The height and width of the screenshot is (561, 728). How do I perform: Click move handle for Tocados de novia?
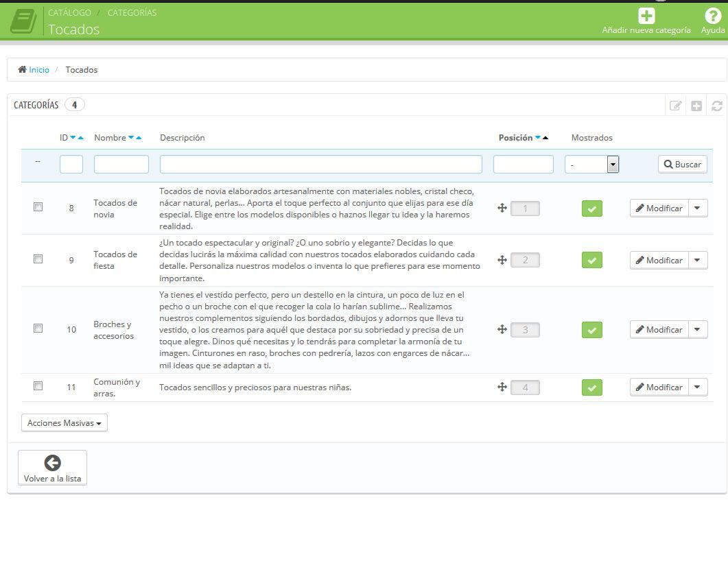(502, 208)
